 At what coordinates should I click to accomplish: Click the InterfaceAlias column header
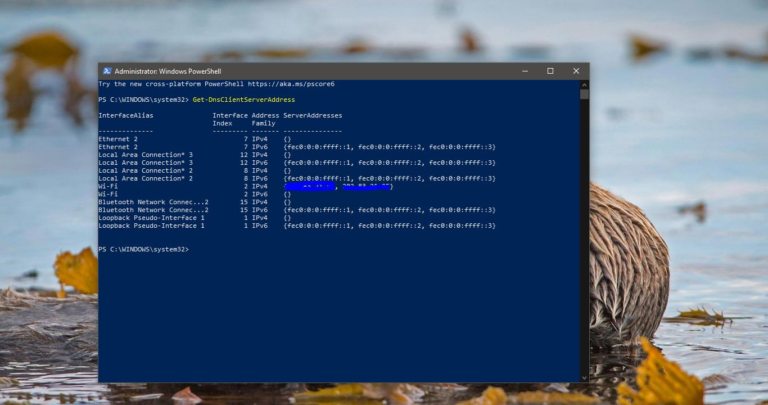(126, 116)
